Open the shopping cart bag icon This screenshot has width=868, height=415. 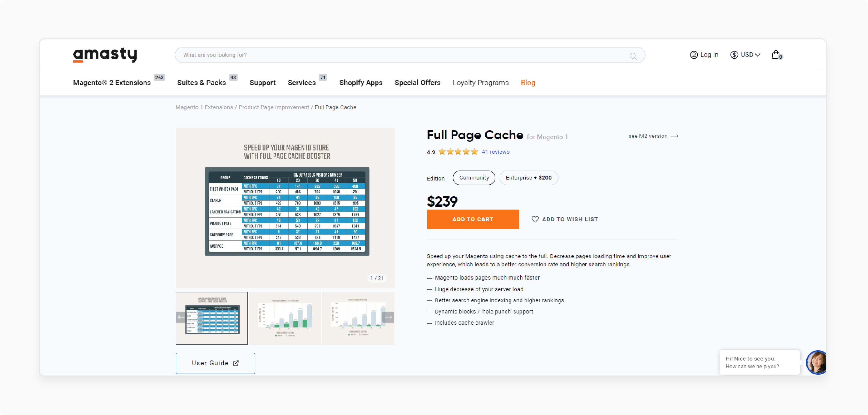[776, 55]
